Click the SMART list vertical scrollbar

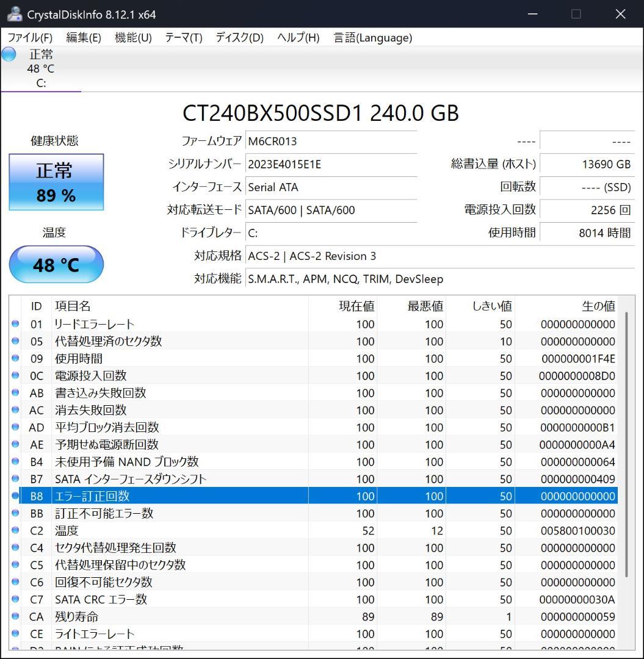pos(626,444)
